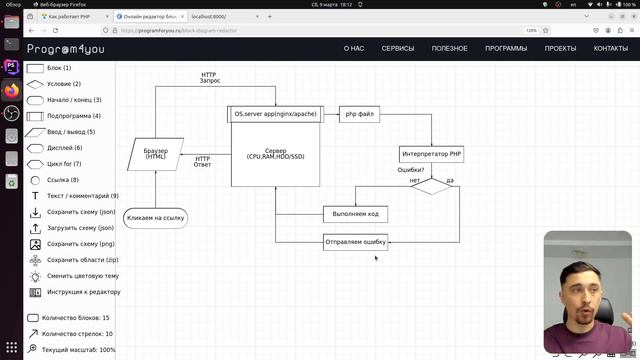
Task: Open the Firefox hamburger menu
Action: [x=632, y=31]
